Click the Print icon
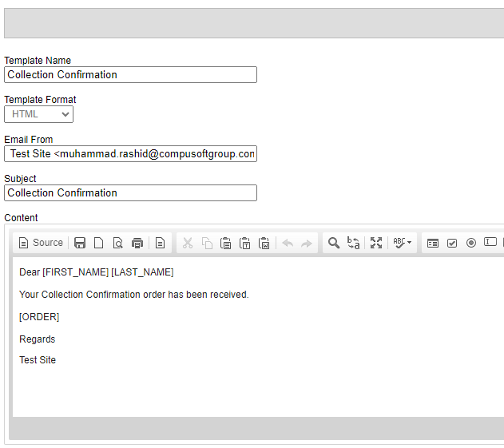 137,243
